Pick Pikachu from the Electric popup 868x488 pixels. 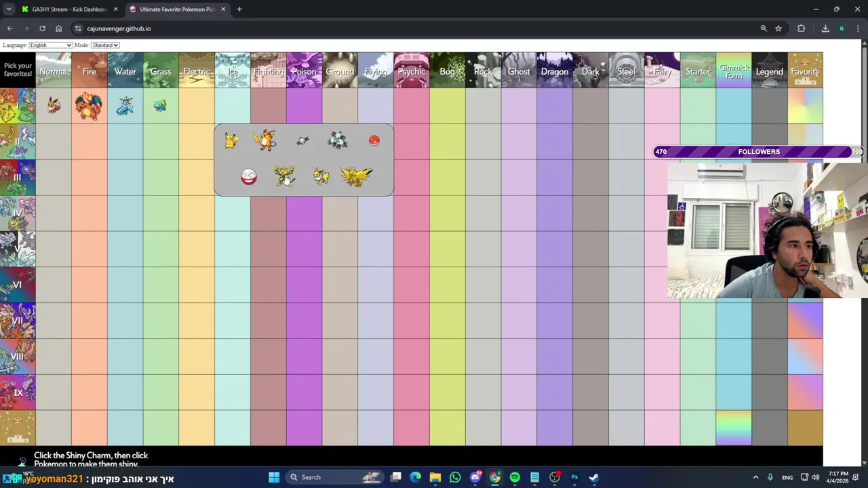[x=232, y=140]
